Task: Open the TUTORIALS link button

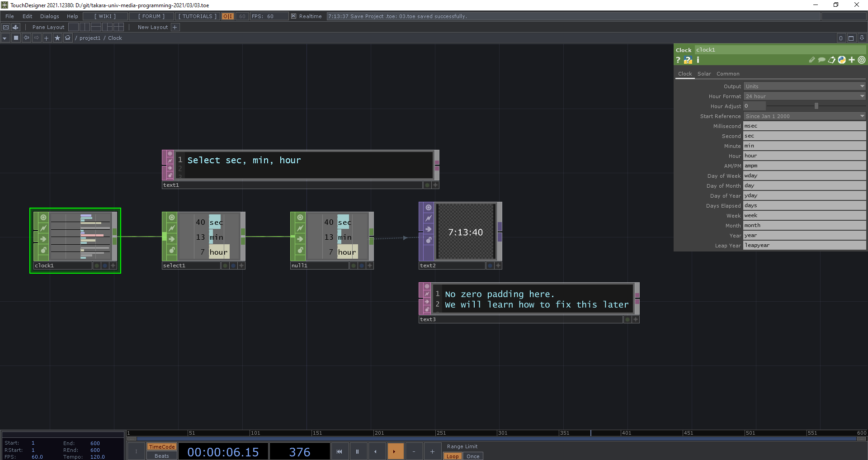Action: point(197,16)
